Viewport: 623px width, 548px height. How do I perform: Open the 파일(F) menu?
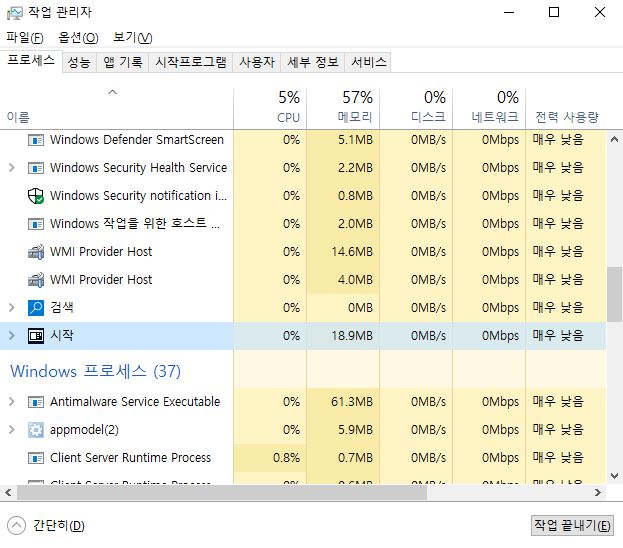25,38
